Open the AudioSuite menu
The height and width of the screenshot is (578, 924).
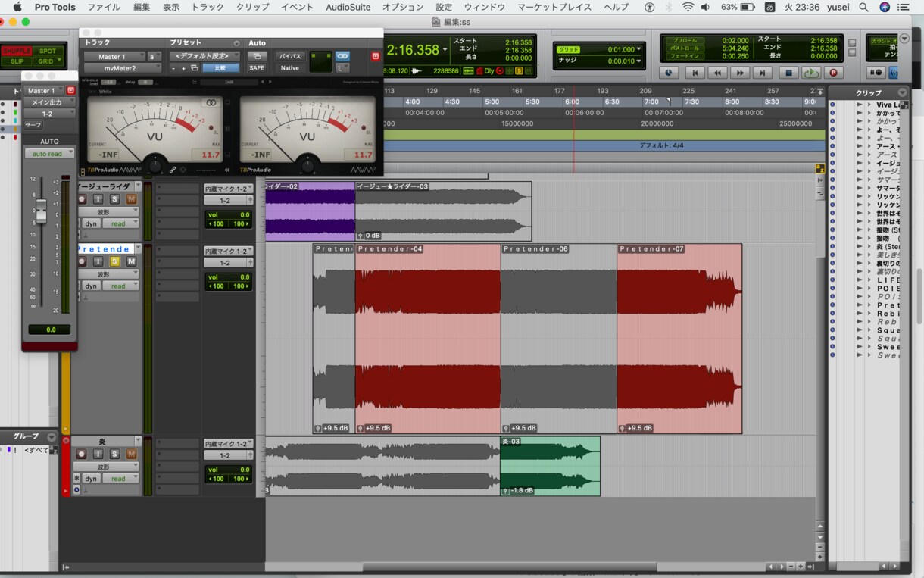pos(348,7)
